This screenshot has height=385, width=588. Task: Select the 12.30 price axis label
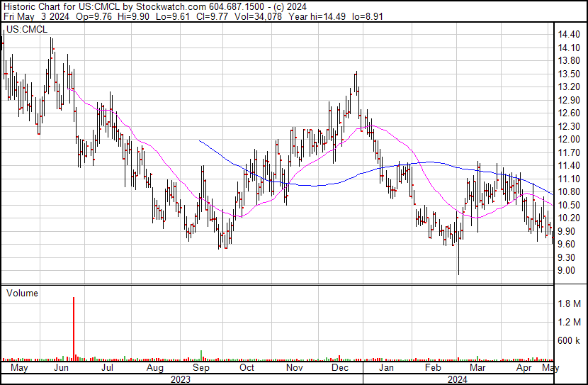tap(569, 126)
